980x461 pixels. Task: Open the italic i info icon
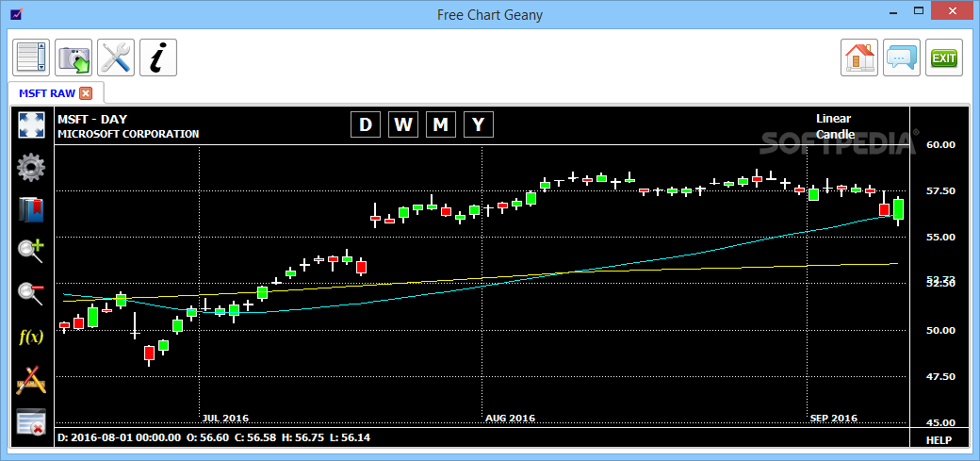click(x=158, y=58)
